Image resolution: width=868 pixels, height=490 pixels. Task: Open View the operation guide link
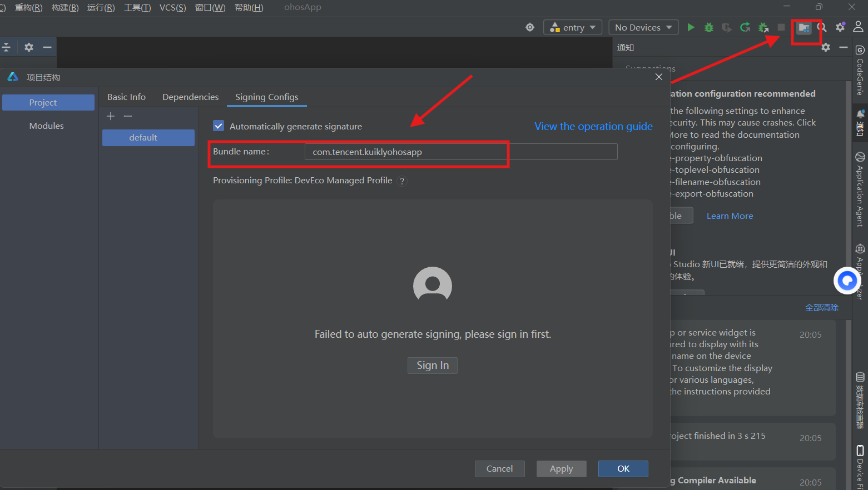(x=593, y=126)
